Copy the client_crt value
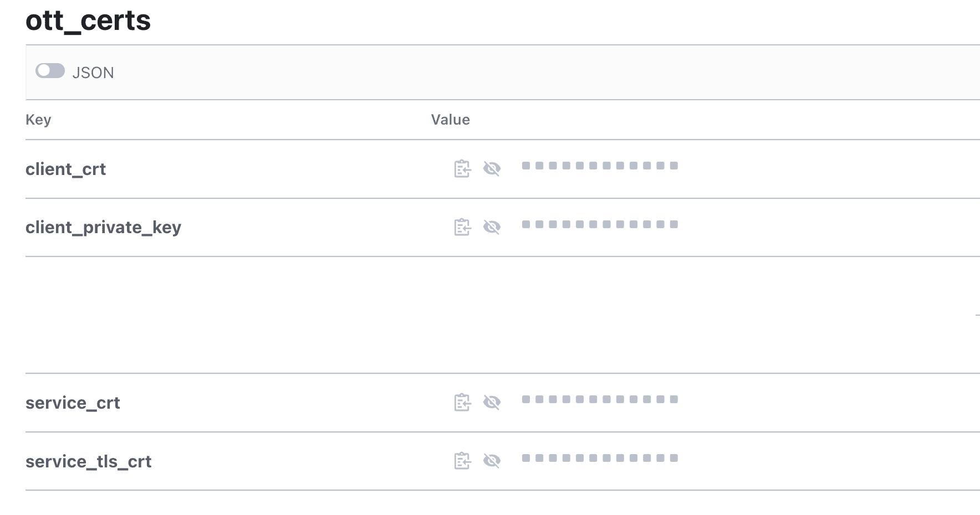The width and height of the screenshot is (980, 515). 462,168
